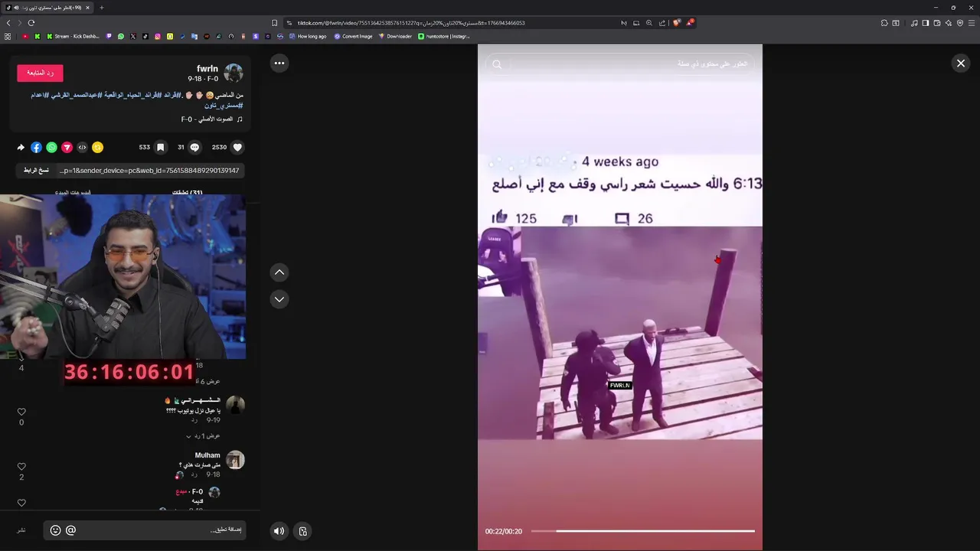Insert a mention with the @ icon
This screenshot has height=551, width=980.
point(70,530)
